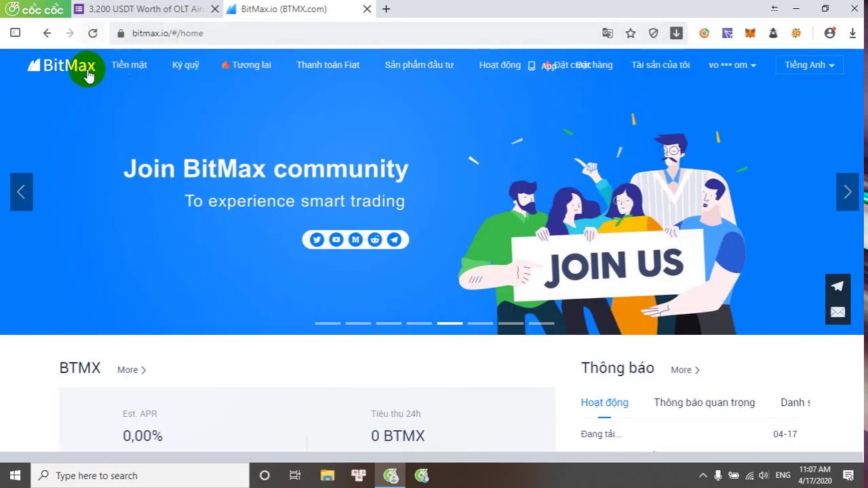Viewport: 868px width, 488px height.
Task: Open the Reddit social icon
Action: [x=375, y=239]
